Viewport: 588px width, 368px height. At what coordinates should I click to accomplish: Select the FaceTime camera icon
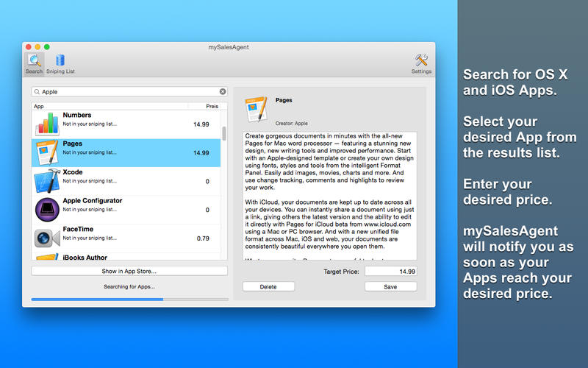(47, 238)
